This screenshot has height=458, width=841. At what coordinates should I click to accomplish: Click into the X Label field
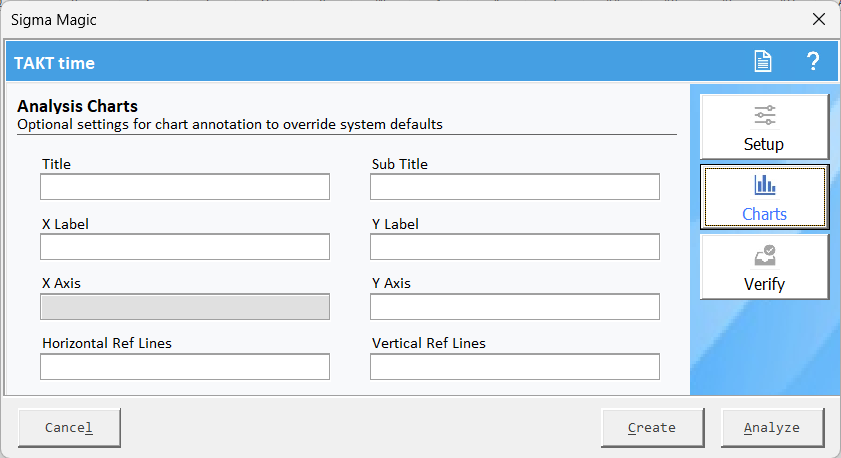pyautogui.click(x=185, y=247)
